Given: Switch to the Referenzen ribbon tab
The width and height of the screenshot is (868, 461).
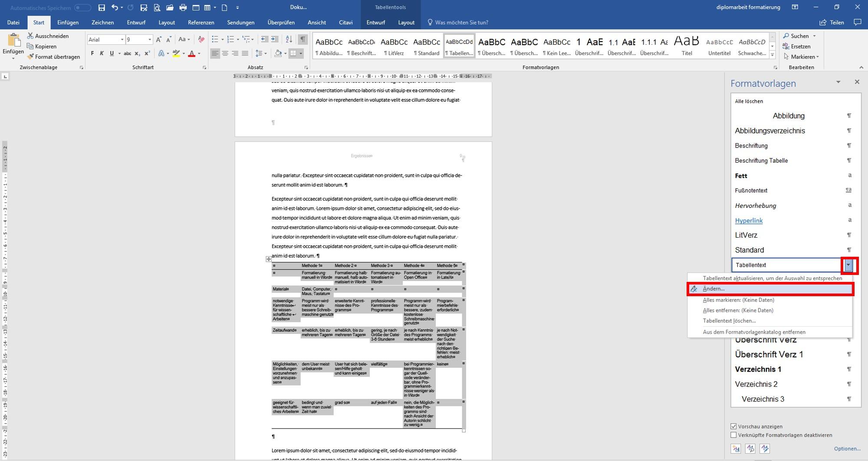Looking at the screenshot, I should tap(201, 23).
